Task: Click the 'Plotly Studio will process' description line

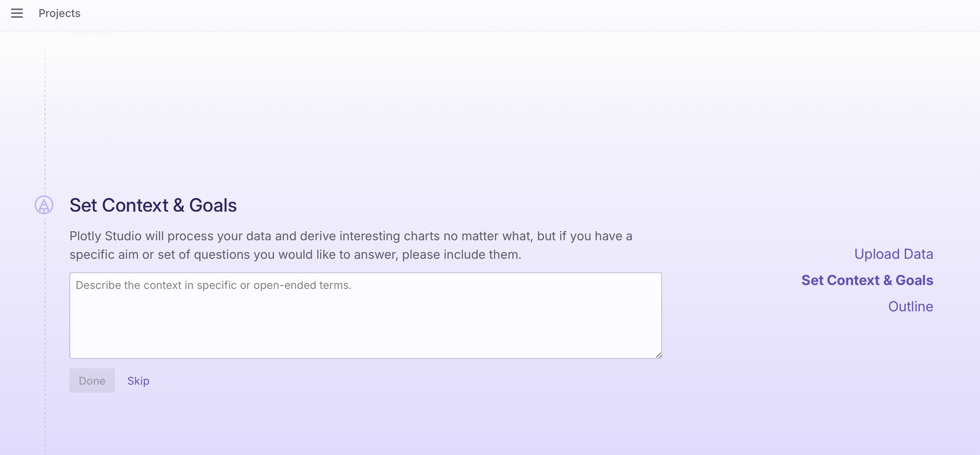Action: [x=350, y=236]
